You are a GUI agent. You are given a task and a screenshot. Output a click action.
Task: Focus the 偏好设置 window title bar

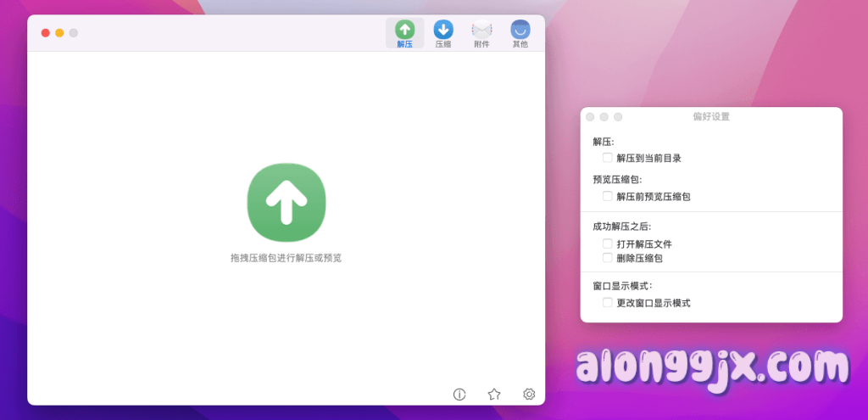pos(710,116)
